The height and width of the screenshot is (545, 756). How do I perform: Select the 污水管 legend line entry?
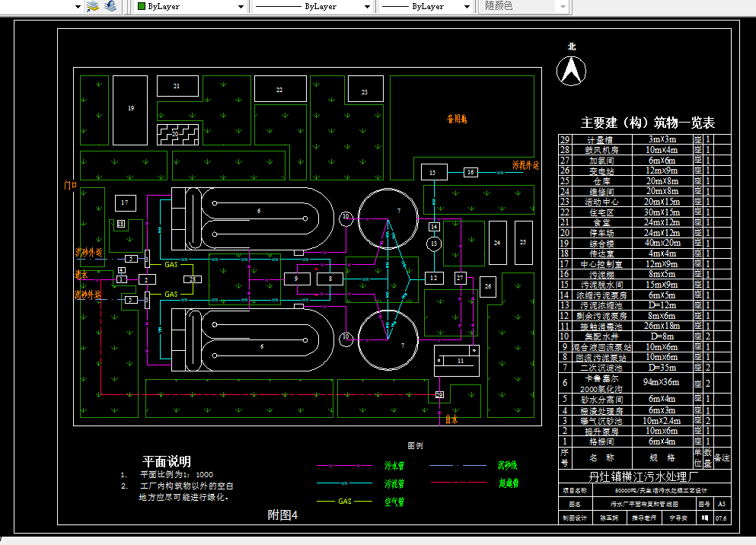pos(394,464)
